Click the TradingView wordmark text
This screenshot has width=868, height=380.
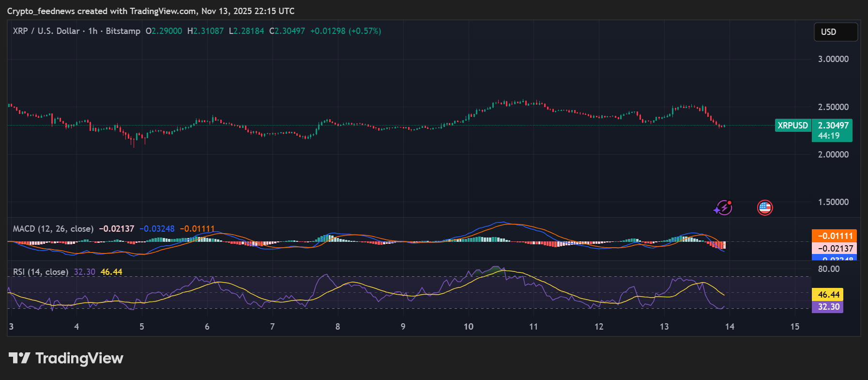(x=79, y=358)
